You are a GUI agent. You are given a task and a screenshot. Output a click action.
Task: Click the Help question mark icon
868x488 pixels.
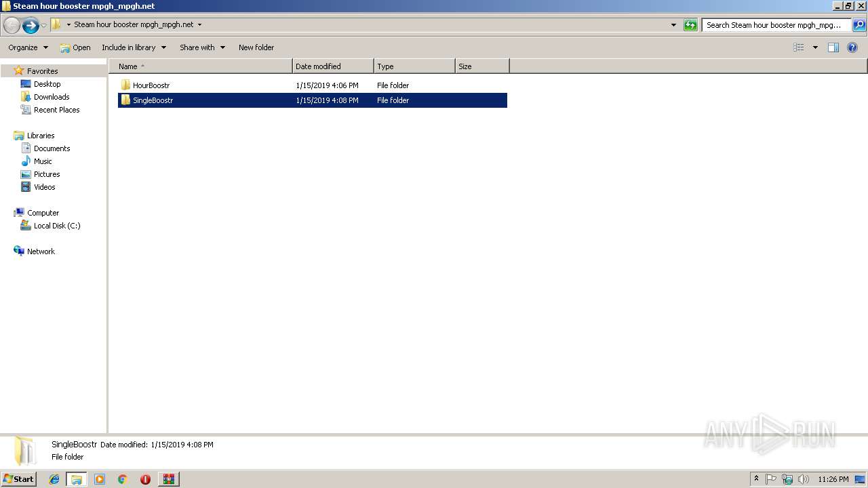852,47
